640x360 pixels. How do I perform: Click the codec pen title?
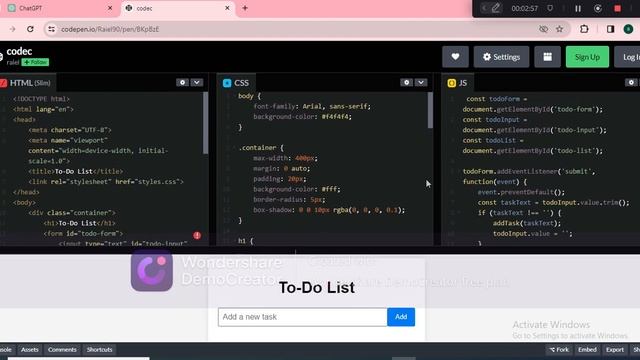coord(19,51)
